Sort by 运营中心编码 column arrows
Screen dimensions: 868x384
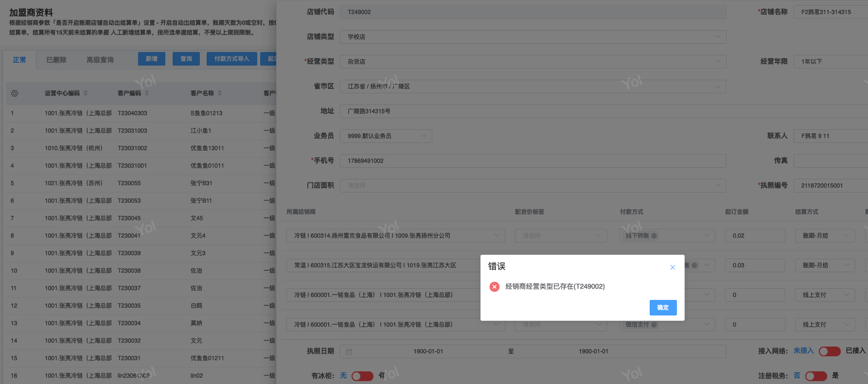[86, 93]
